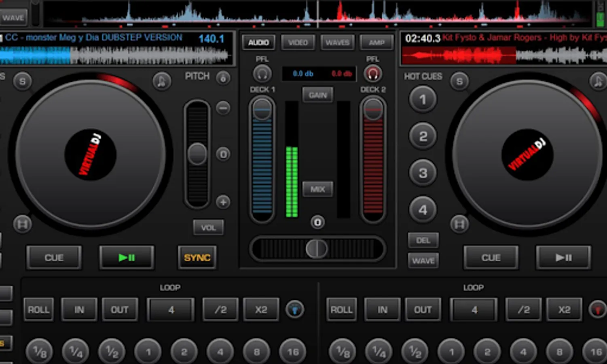Toggle play/pause on the left deck
The image size is (607, 364).
[x=127, y=258]
